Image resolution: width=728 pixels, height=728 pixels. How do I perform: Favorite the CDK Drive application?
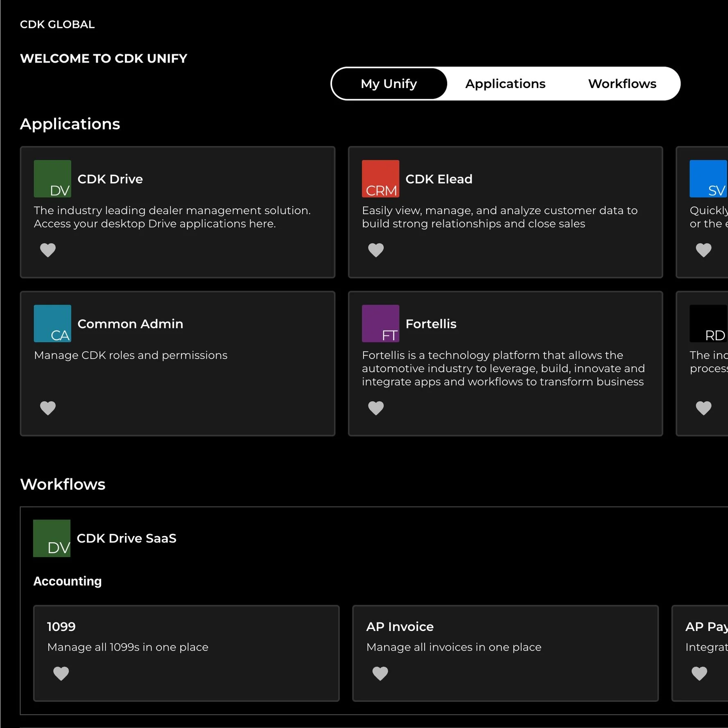click(x=48, y=250)
